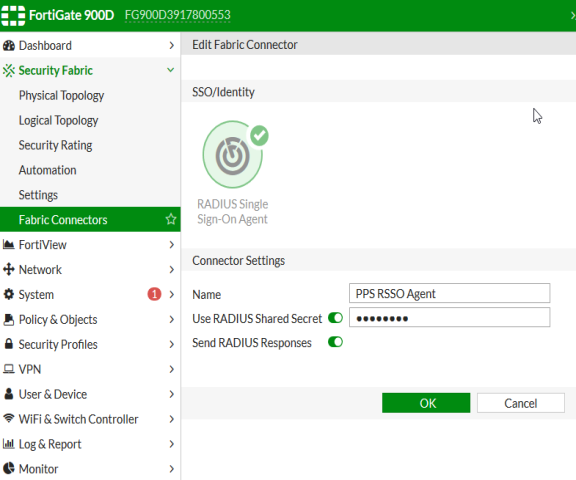576x480 pixels.
Task: Click the Cancel button
Action: (521, 403)
